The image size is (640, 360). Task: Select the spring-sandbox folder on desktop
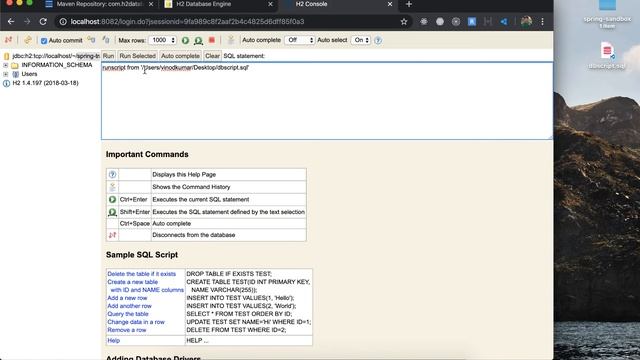607,15
